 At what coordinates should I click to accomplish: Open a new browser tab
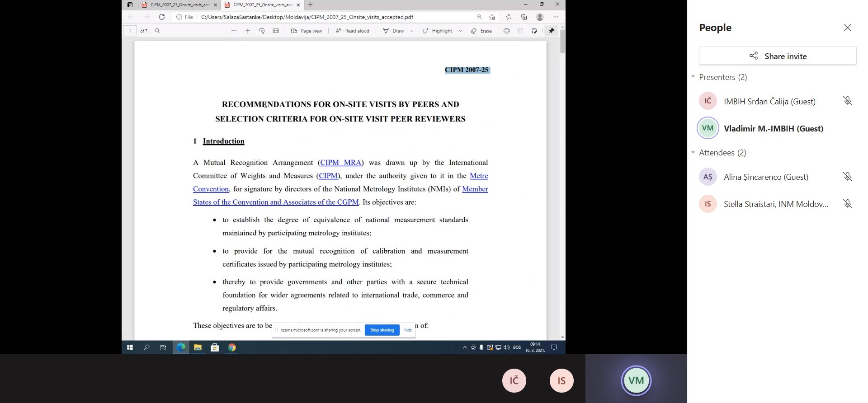(310, 5)
